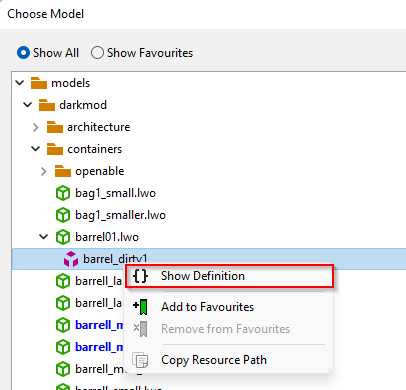Click the Copy Resource Path clipboard icon
406x390 pixels.
[140, 360]
